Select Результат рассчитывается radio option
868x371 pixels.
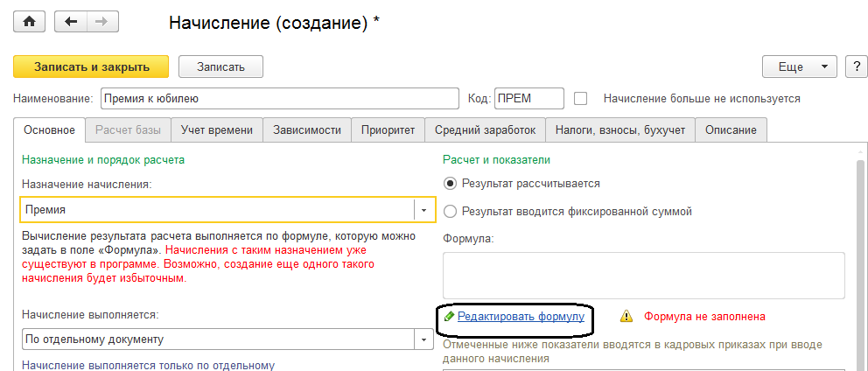tap(451, 183)
